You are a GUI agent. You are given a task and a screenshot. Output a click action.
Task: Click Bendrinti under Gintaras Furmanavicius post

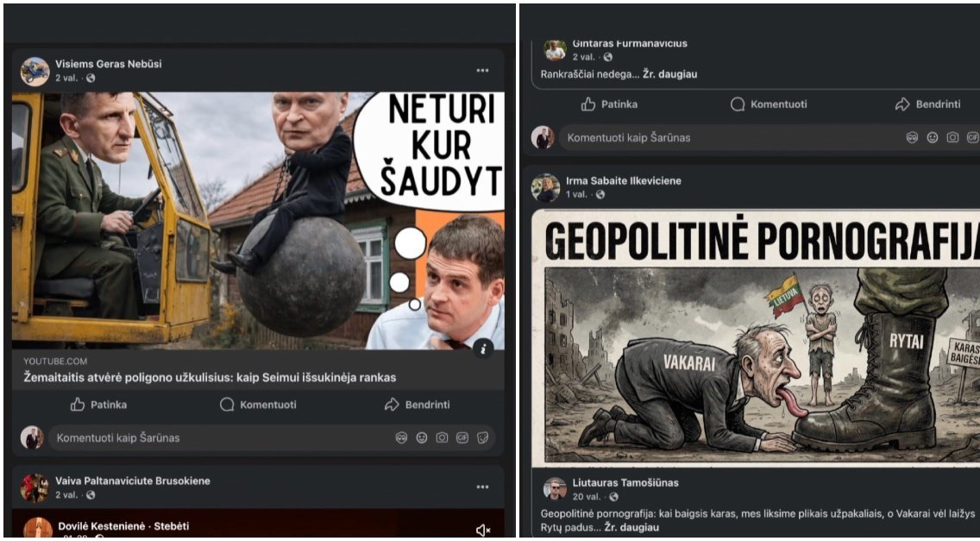tap(928, 104)
